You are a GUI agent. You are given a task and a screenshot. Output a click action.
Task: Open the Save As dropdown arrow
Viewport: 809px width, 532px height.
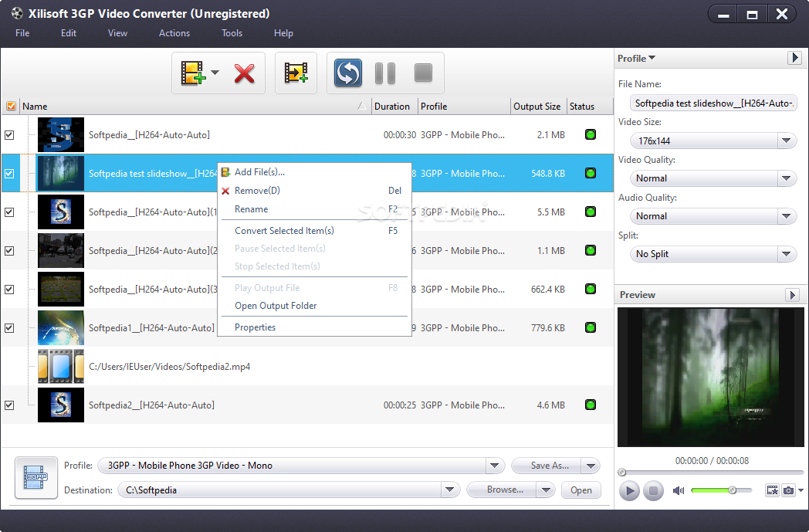point(591,466)
